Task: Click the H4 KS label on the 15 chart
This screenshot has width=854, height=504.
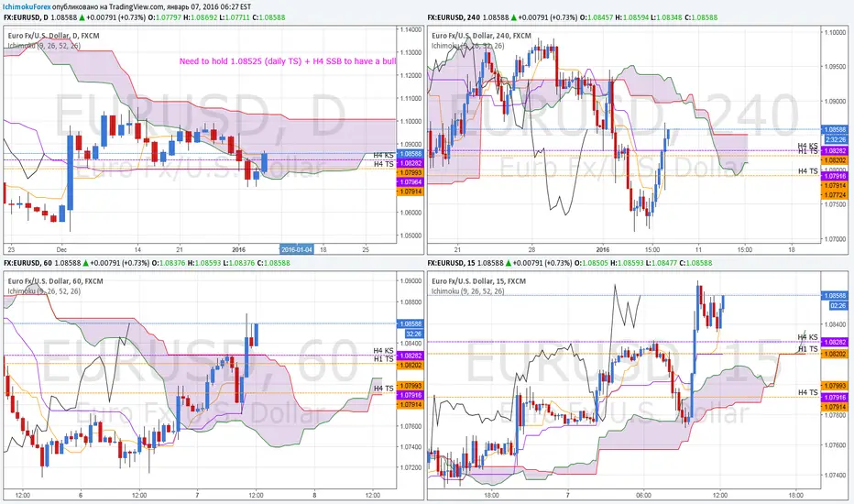Action: tap(807, 337)
